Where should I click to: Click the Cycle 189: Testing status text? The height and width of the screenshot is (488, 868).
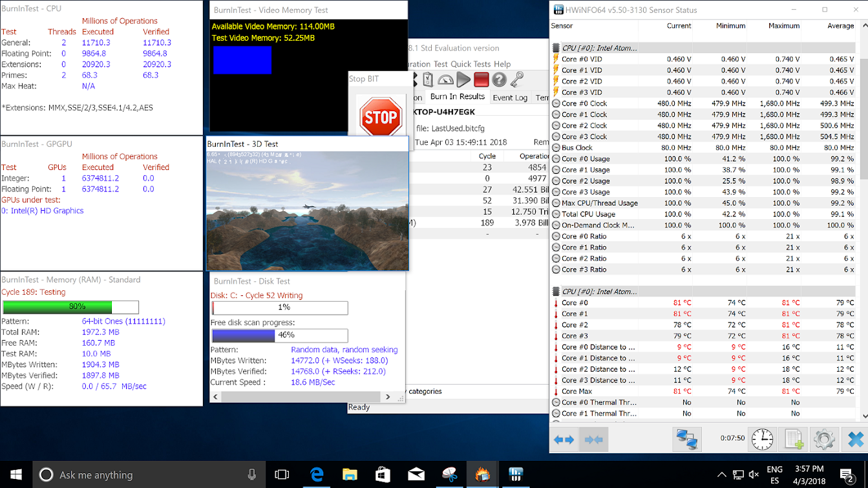[x=34, y=292]
